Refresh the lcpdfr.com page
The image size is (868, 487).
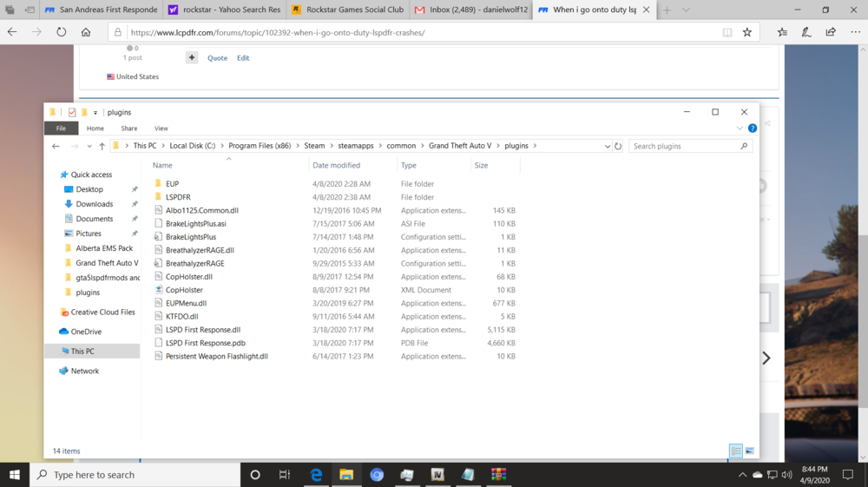pyautogui.click(x=61, y=32)
